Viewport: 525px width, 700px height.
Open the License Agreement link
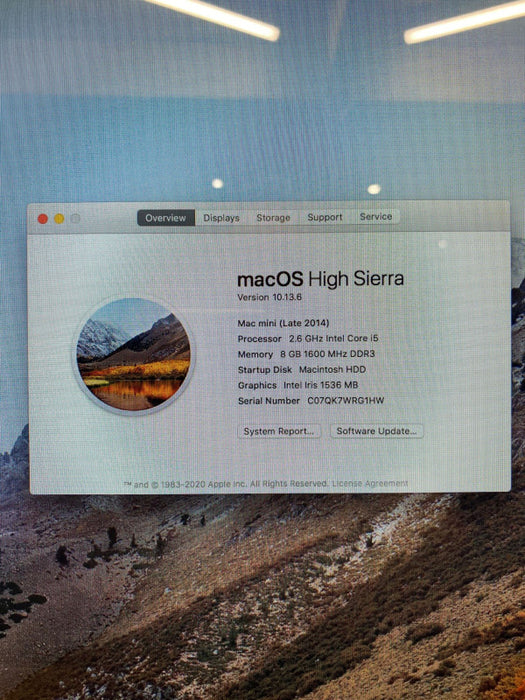[x=370, y=483]
